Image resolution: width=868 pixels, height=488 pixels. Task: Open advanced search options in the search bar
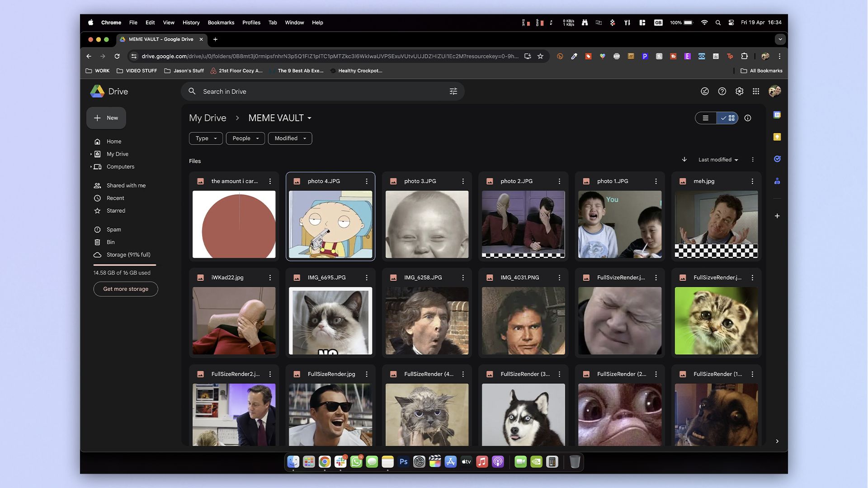453,91
